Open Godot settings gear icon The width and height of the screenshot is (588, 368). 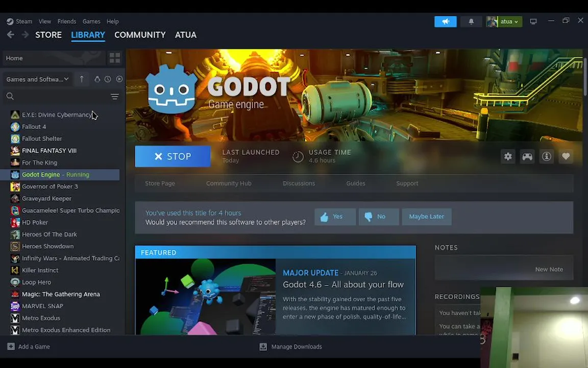(508, 156)
